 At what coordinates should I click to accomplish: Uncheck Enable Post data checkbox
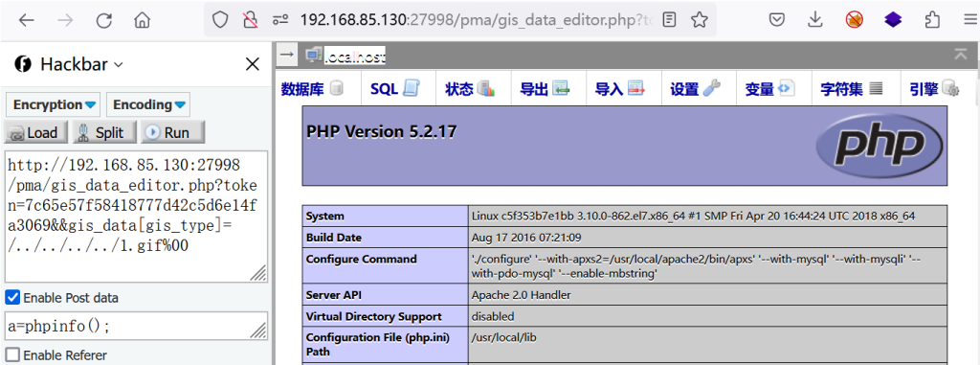tap(11, 297)
